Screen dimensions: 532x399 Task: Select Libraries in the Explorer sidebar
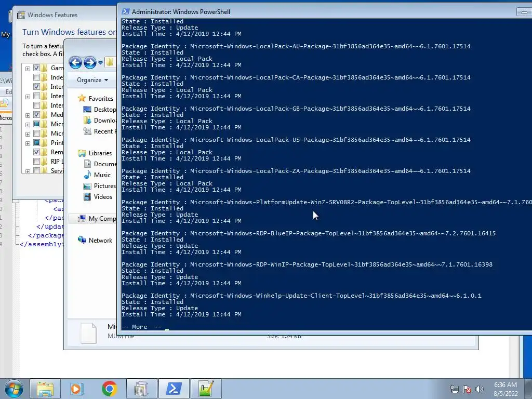[x=100, y=153]
